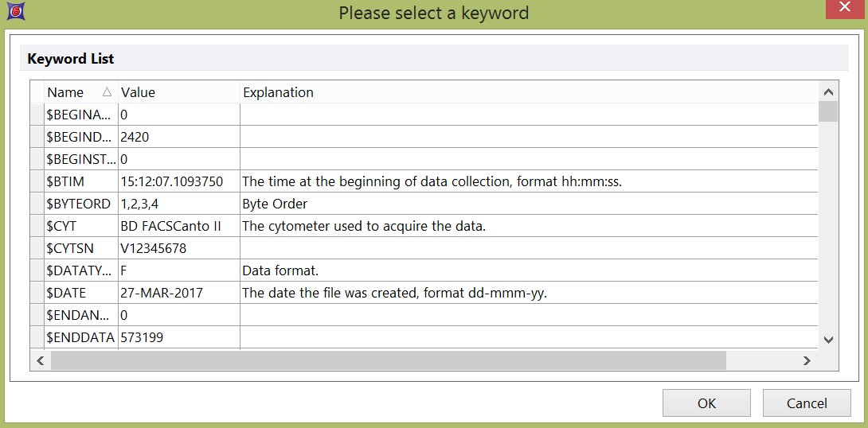Viewport: 868px width, 428px height.
Task: Click the Value column header
Action: (x=178, y=92)
